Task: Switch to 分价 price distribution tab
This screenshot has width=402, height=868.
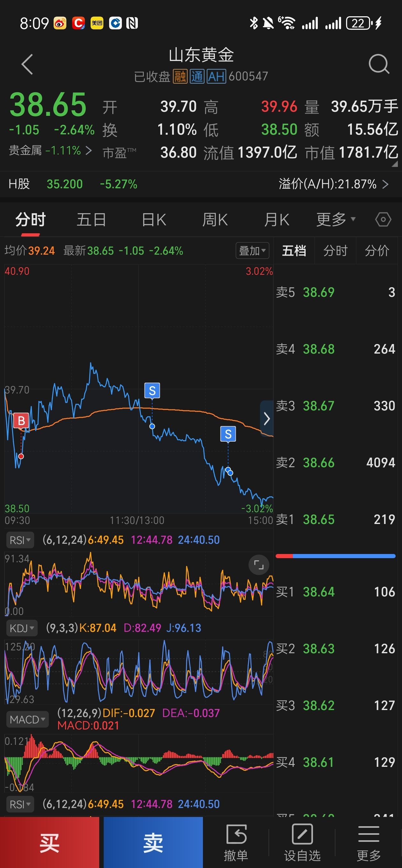Action: [x=377, y=251]
